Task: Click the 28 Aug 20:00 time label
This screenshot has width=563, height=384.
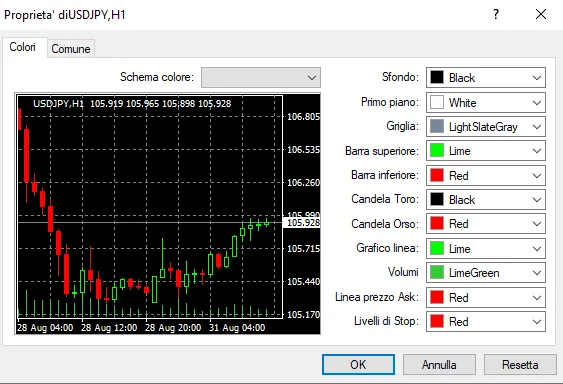Action: pyautogui.click(x=173, y=328)
